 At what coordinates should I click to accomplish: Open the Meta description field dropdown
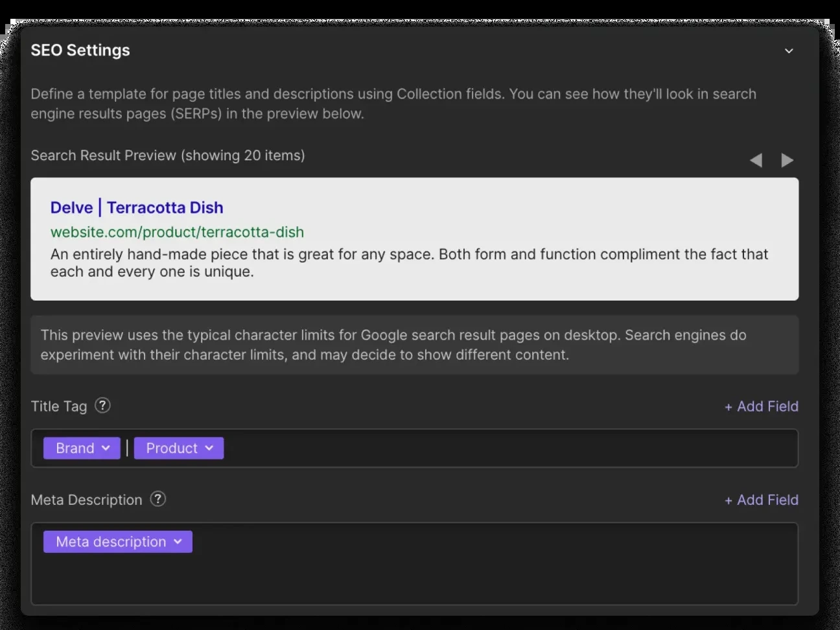pyautogui.click(x=118, y=542)
